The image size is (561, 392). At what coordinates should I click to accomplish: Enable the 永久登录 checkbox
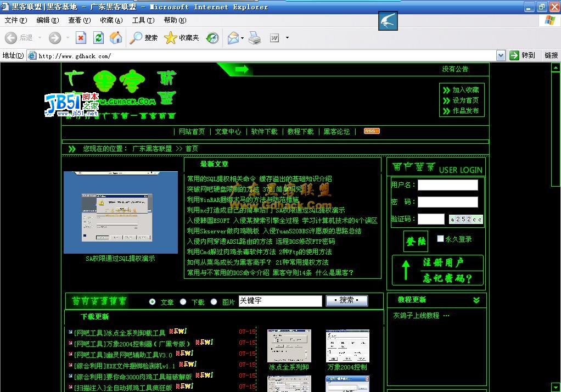(x=440, y=238)
